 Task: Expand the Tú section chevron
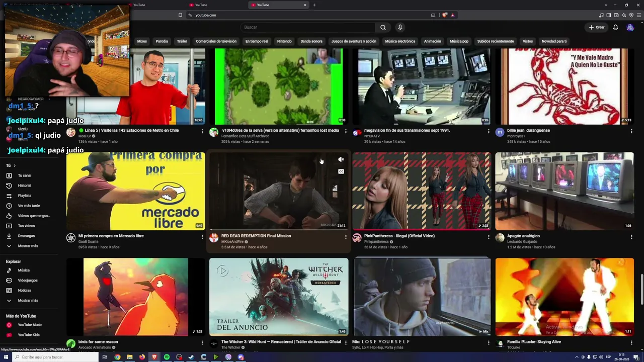coord(14,165)
